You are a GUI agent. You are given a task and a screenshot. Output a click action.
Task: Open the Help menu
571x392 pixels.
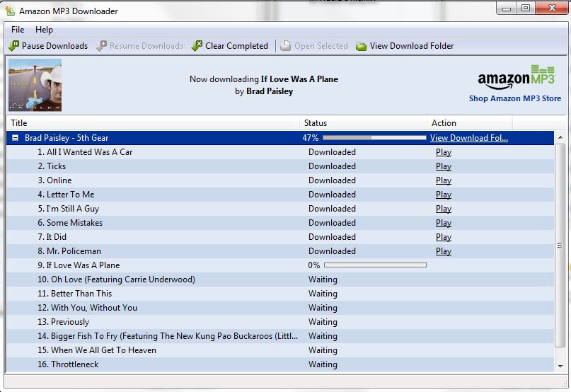(x=44, y=30)
